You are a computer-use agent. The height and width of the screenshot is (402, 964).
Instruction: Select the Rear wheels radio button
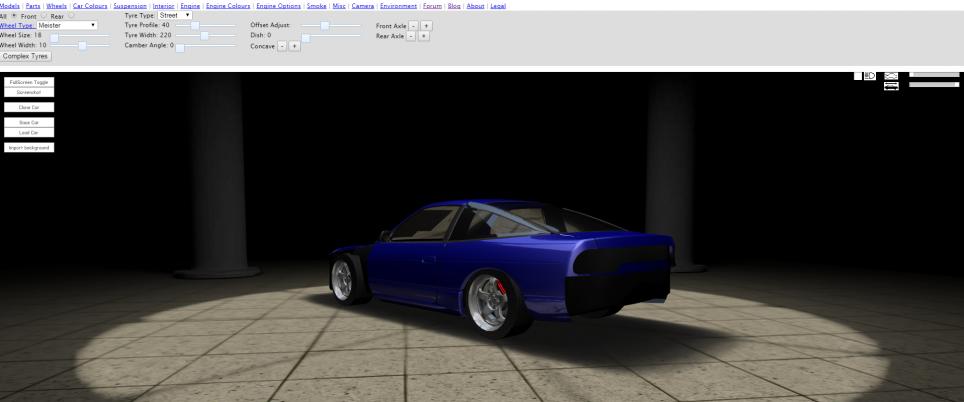(x=71, y=15)
